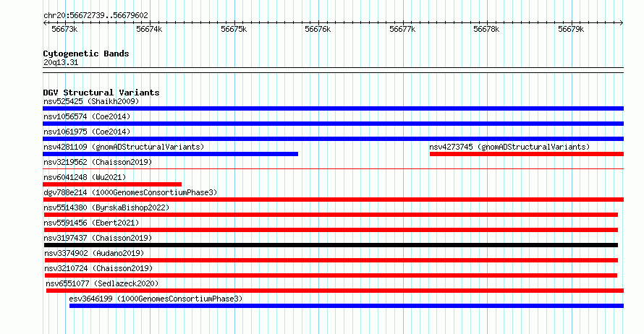Screen dimensions: 644x334
Task: Click esv3646199 (1000GenomesConsortiumPhase3) label
Action: (x=156, y=299)
